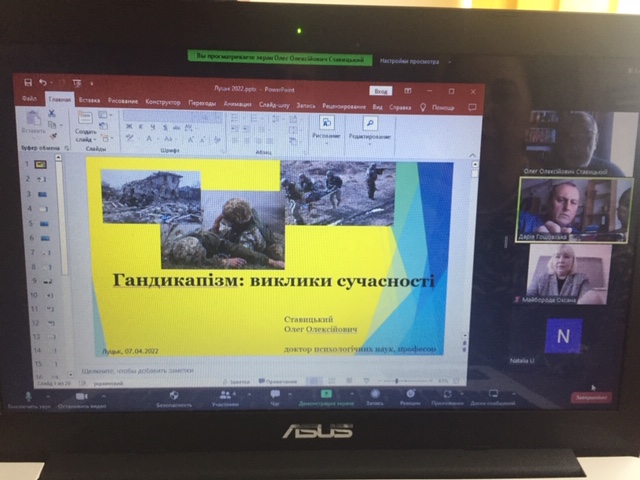Open the Файл menu

(x=29, y=99)
